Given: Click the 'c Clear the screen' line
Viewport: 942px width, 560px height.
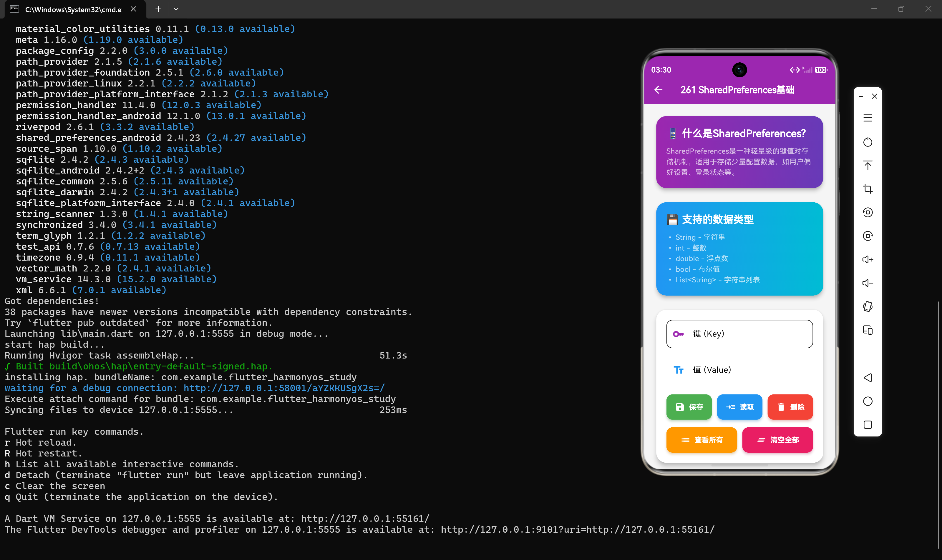Looking at the screenshot, I should (55, 486).
